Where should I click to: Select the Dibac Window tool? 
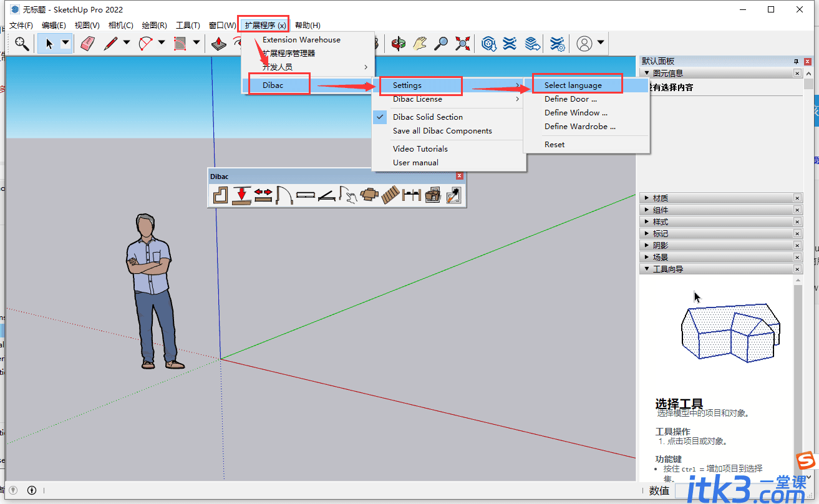[x=306, y=196]
